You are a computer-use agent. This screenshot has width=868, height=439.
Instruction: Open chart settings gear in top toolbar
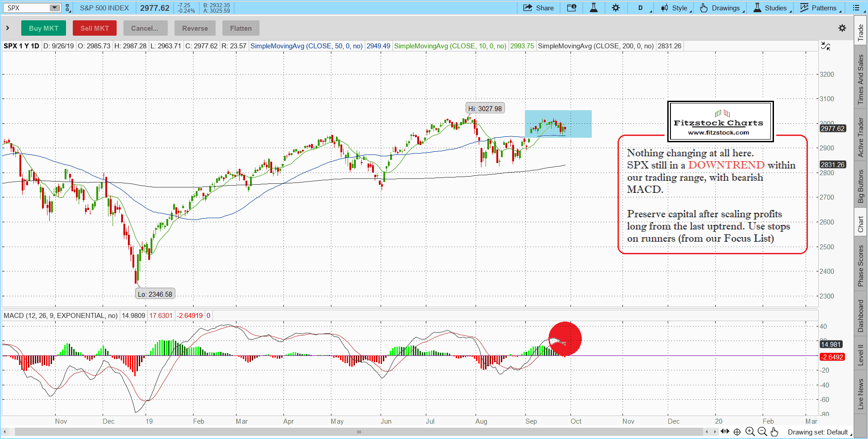[x=616, y=8]
